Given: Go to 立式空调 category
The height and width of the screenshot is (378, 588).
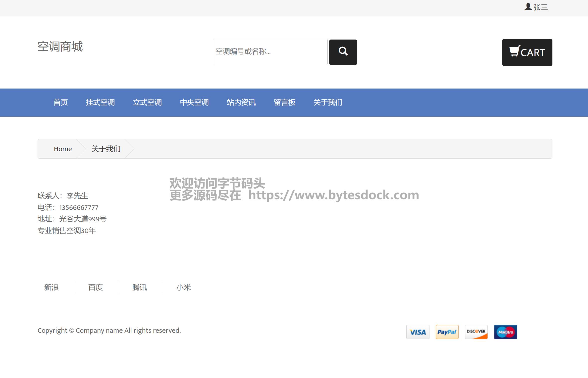Looking at the screenshot, I should pos(147,102).
